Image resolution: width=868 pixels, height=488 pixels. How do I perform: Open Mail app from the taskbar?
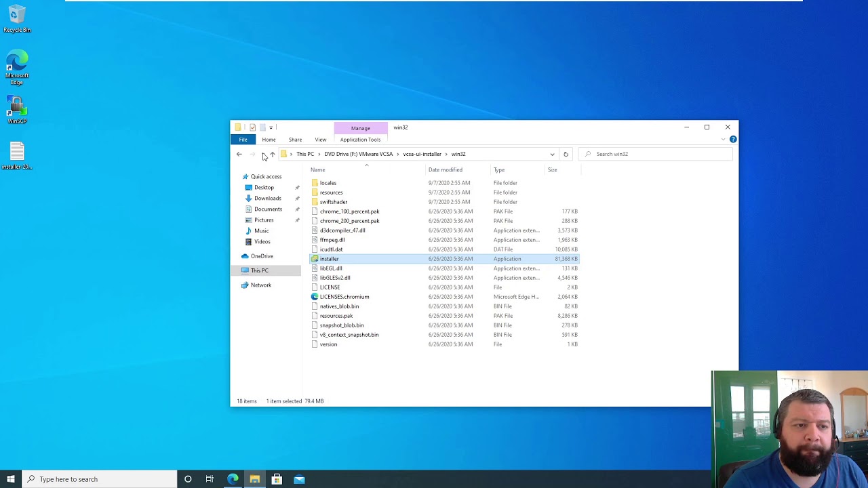[299, 479]
